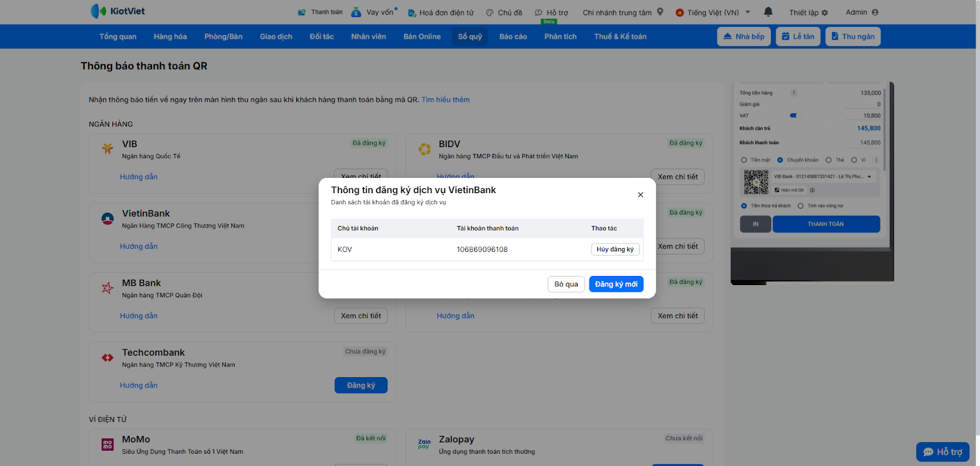Click Đăng ký mới in the dialog

tap(616, 285)
